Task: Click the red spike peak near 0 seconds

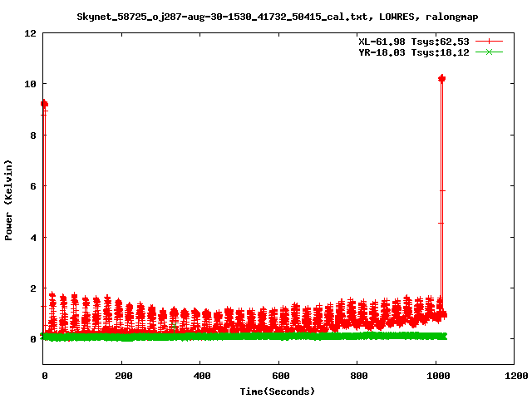Action: (x=44, y=104)
